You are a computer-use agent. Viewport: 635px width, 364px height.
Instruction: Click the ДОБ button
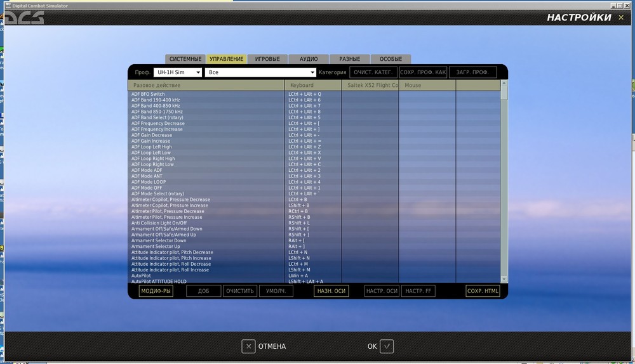tap(204, 291)
